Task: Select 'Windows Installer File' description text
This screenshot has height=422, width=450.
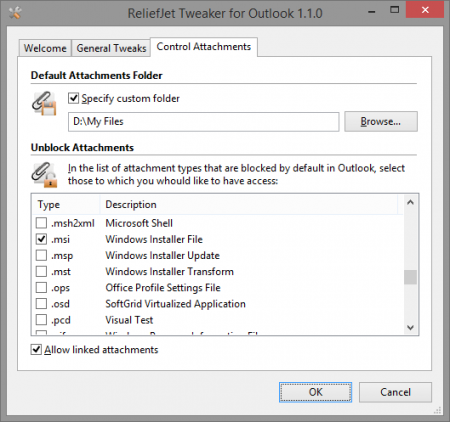Action: (154, 239)
